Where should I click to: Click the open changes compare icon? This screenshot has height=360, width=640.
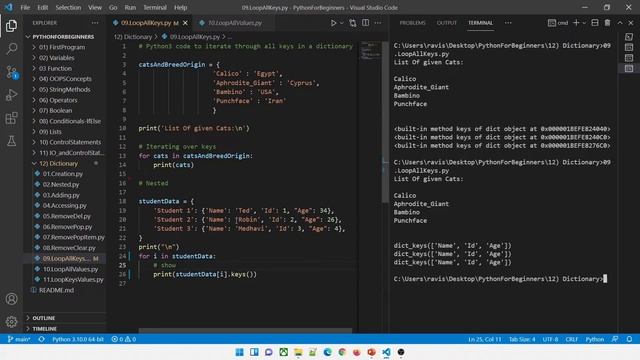click(x=353, y=23)
